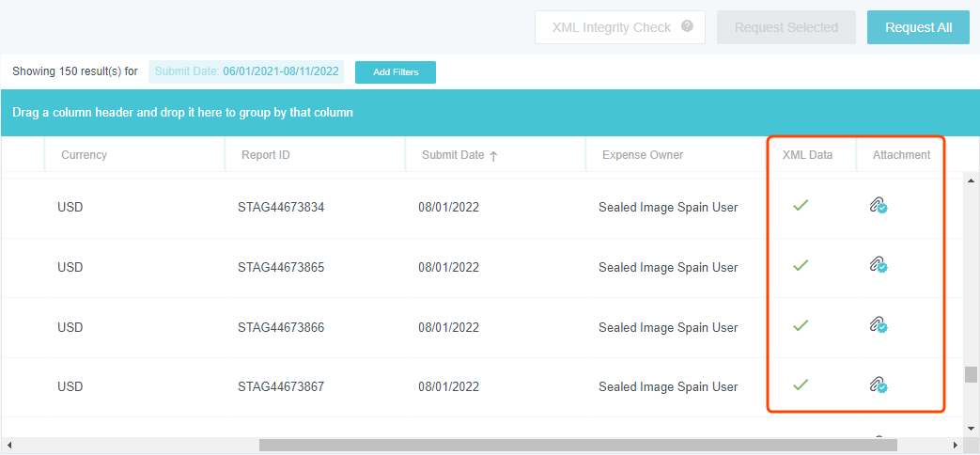Click XML Integrity Check help icon
Image resolution: width=980 pixels, height=455 pixels.
[x=687, y=26]
